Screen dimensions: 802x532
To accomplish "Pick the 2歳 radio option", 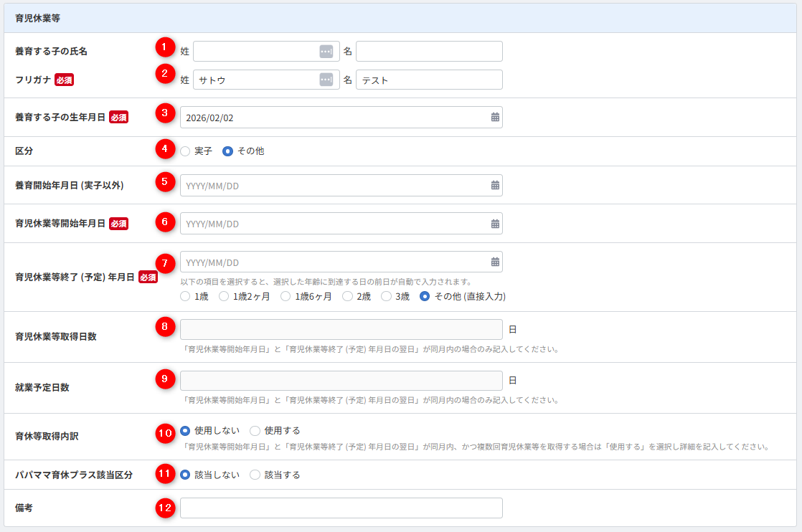I will 348,296.
